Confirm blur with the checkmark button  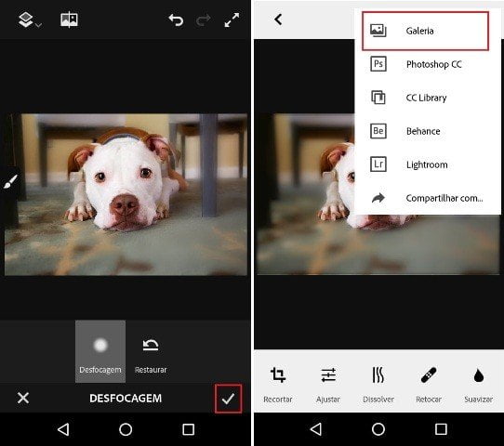[x=228, y=399]
